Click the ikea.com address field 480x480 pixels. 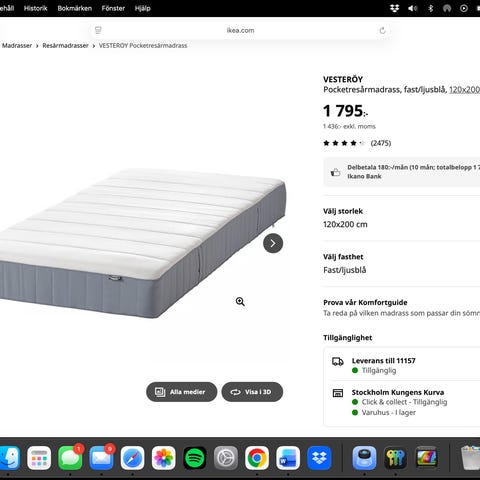[x=240, y=30]
